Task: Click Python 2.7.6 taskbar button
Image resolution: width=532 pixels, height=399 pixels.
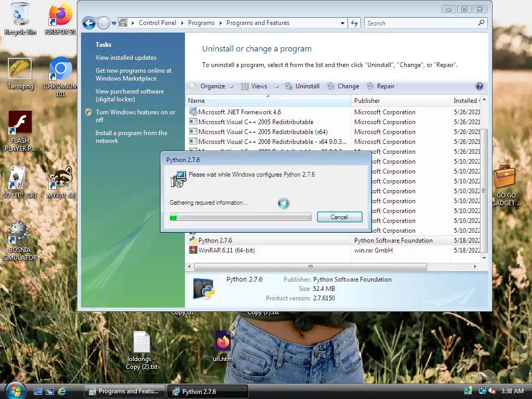Action: 208,391
